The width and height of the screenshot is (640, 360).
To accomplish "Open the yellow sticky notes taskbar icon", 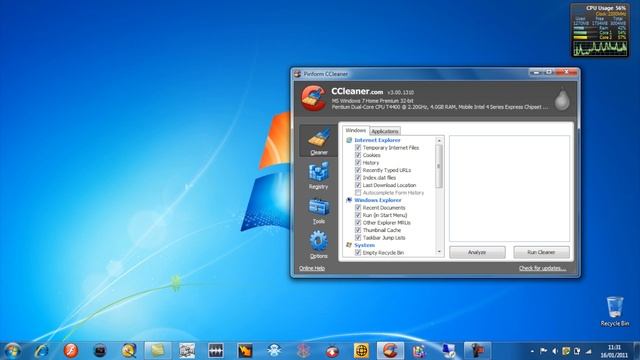I will (158, 351).
